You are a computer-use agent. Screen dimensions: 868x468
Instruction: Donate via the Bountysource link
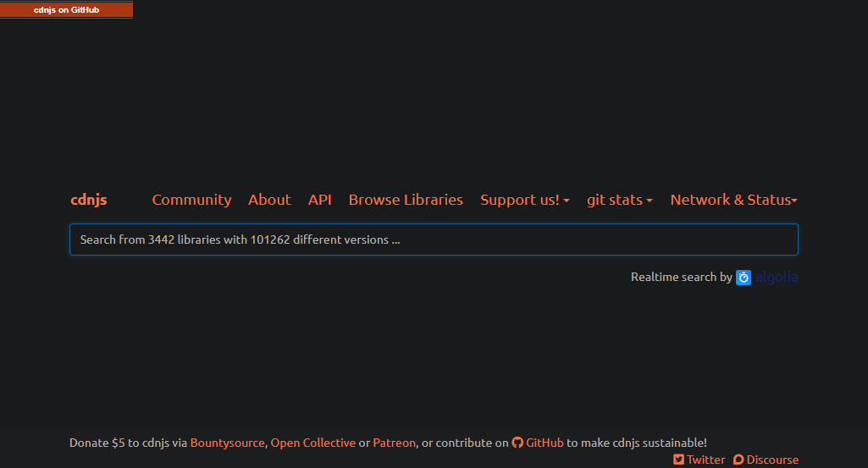coord(228,443)
